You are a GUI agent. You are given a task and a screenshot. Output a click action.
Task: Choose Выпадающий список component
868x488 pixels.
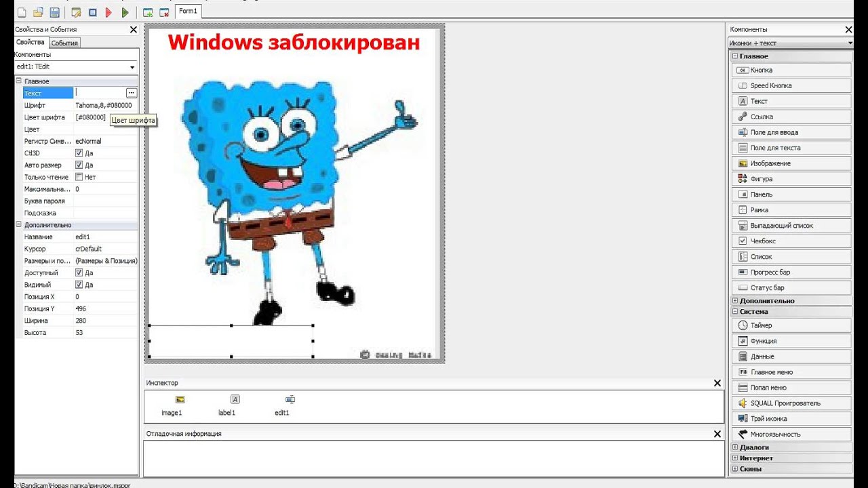(x=791, y=226)
